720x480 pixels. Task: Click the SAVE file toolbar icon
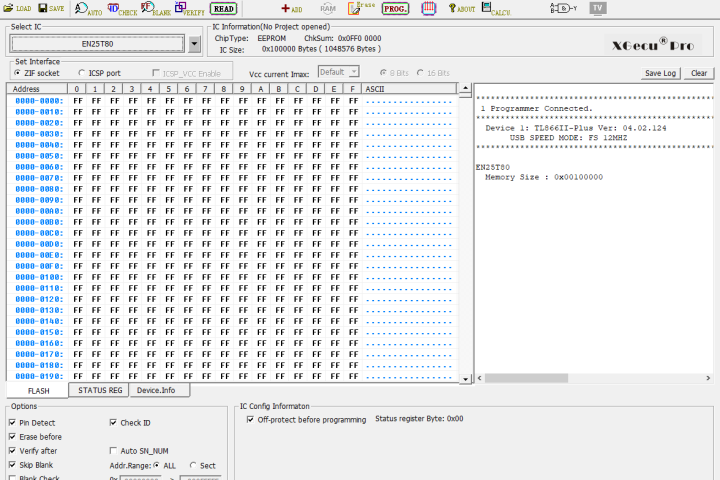pos(51,8)
